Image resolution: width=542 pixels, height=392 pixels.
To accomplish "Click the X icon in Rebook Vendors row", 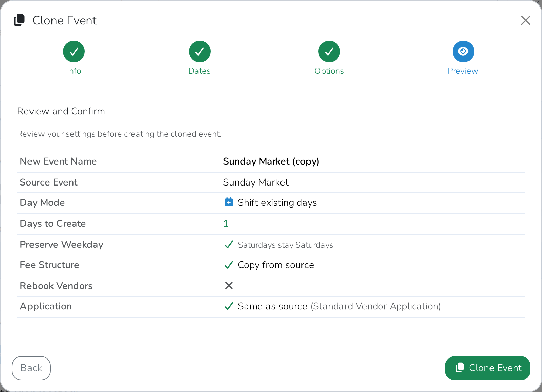I will [x=229, y=286].
